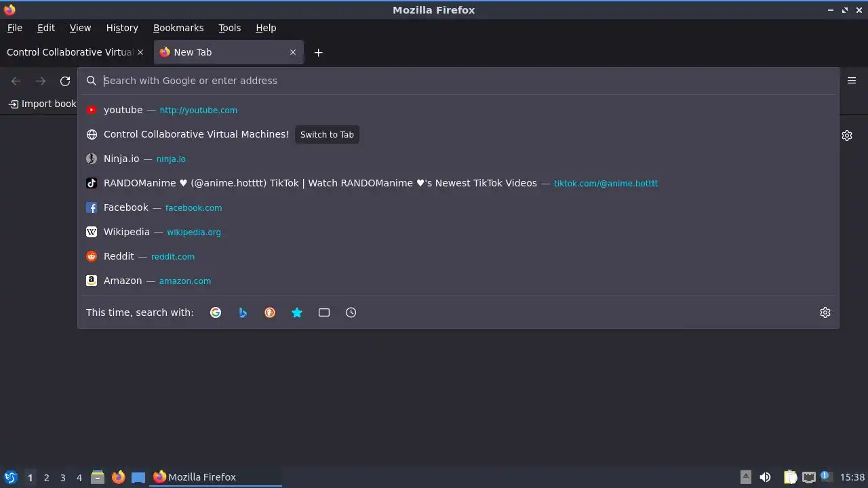Switch to workspace 4
Viewport: 868px width, 488px height.
click(79, 478)
